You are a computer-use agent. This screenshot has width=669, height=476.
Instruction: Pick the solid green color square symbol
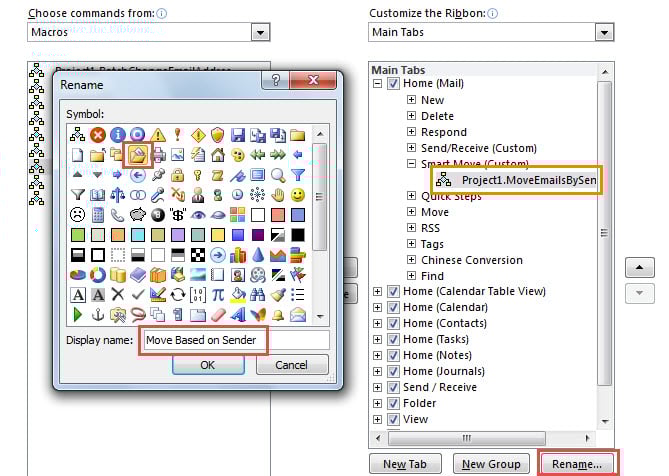click(78, 234)
